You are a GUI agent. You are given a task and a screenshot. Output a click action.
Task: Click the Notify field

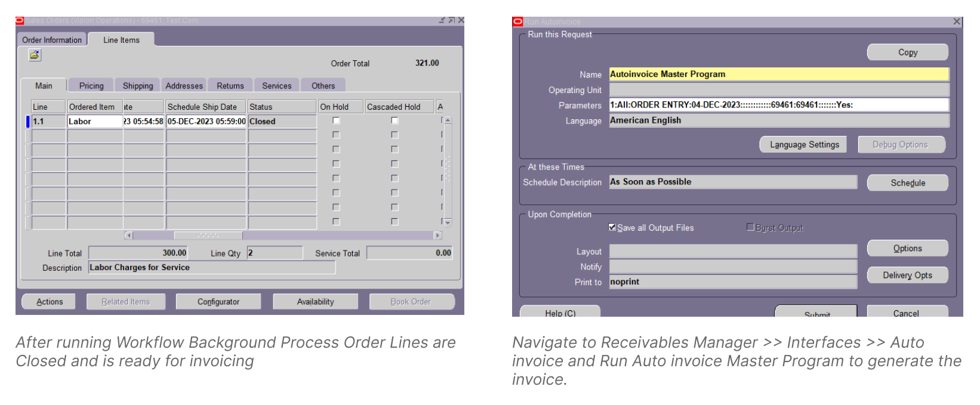[733, 267]
